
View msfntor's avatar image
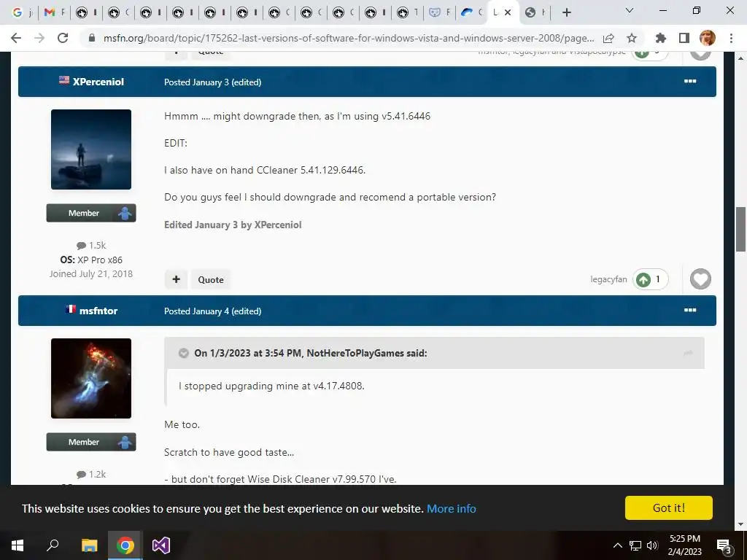(x=91, y=378)
